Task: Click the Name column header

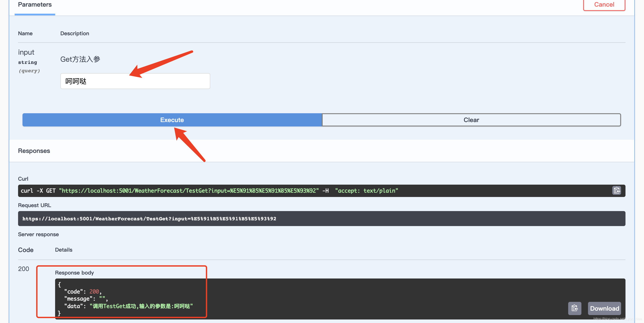Action: tap(25, 33)
